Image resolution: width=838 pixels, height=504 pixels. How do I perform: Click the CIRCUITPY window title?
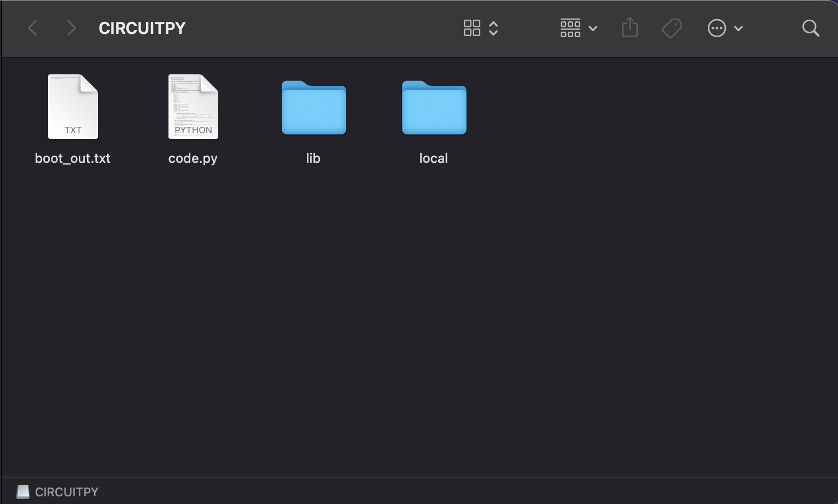coord(142,28)
